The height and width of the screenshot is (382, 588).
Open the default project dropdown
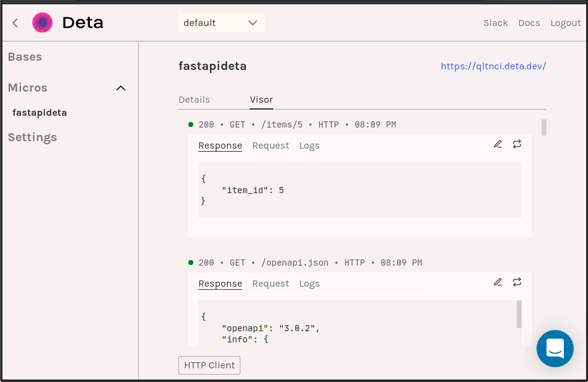222,23
